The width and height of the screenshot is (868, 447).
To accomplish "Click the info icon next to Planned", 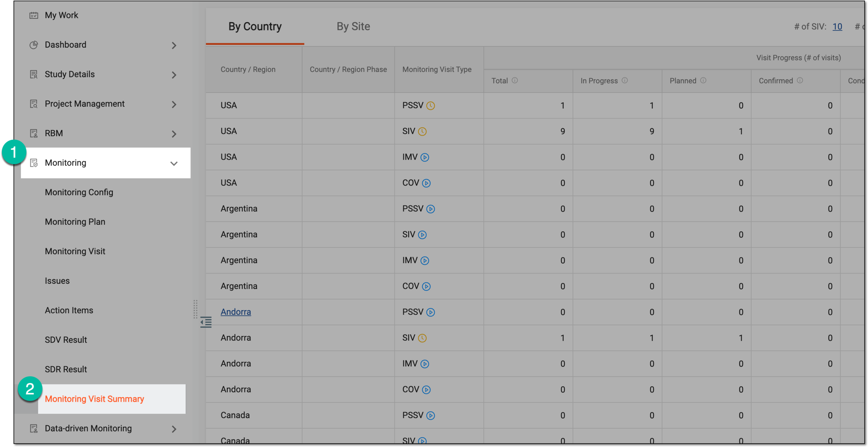I will click(703, 81).
